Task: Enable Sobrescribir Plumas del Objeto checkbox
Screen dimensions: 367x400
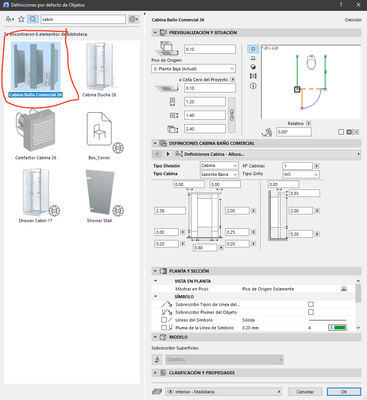Action: click(311, 312)
